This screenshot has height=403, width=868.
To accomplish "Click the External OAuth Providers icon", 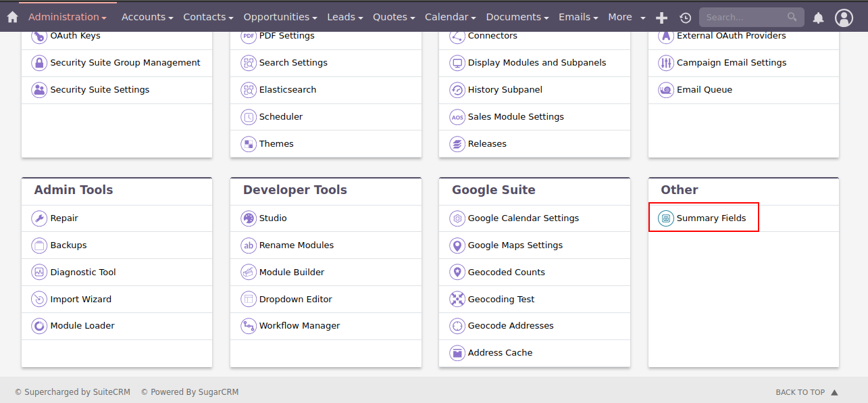I will coord(666,36).
